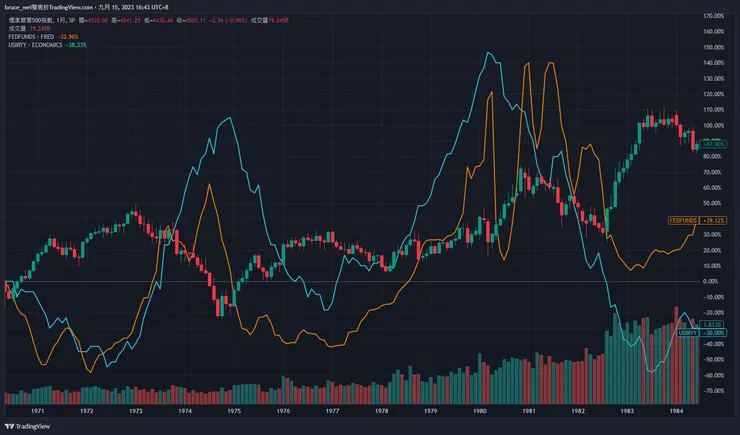Click the 1973 label on time axis
Viewport: 740px width, 435px height.
135,411
